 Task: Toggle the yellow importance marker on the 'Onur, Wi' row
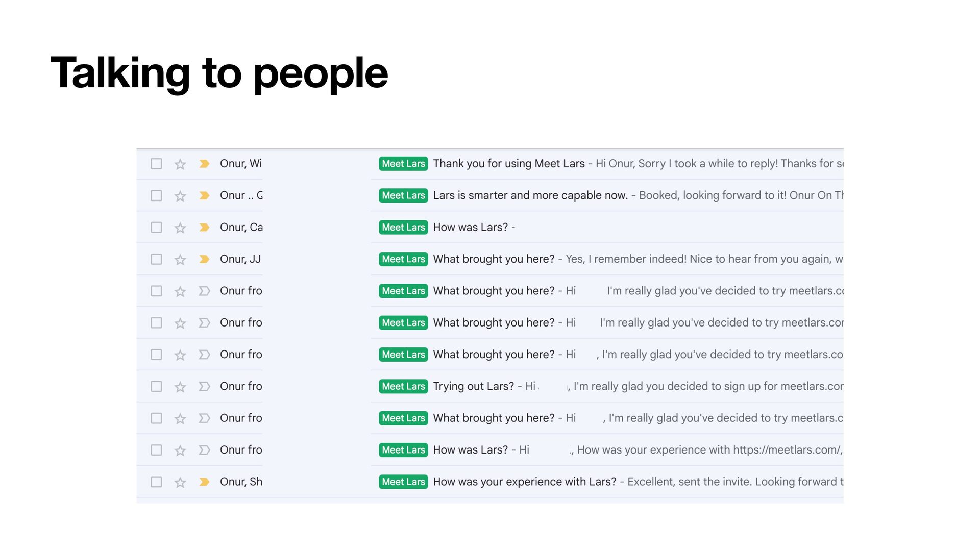click(204, 164)
